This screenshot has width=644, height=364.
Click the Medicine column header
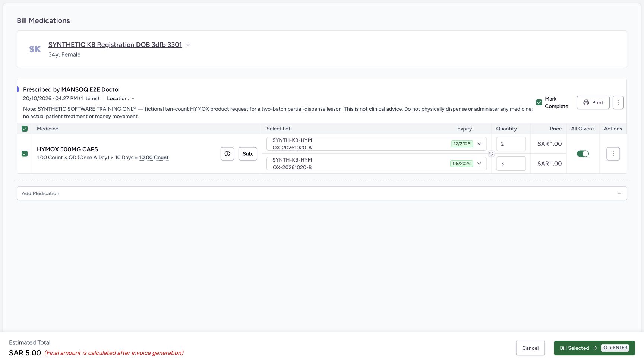point(48,129)
